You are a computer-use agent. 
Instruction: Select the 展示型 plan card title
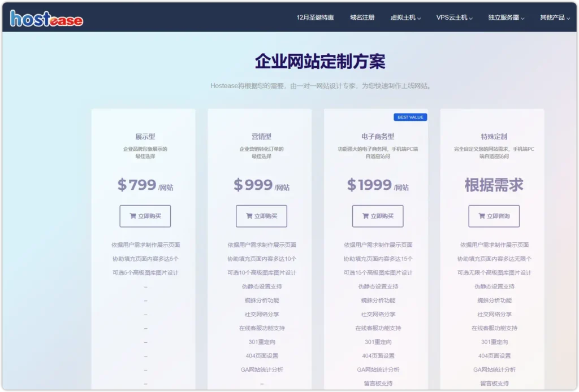(144, 136)
